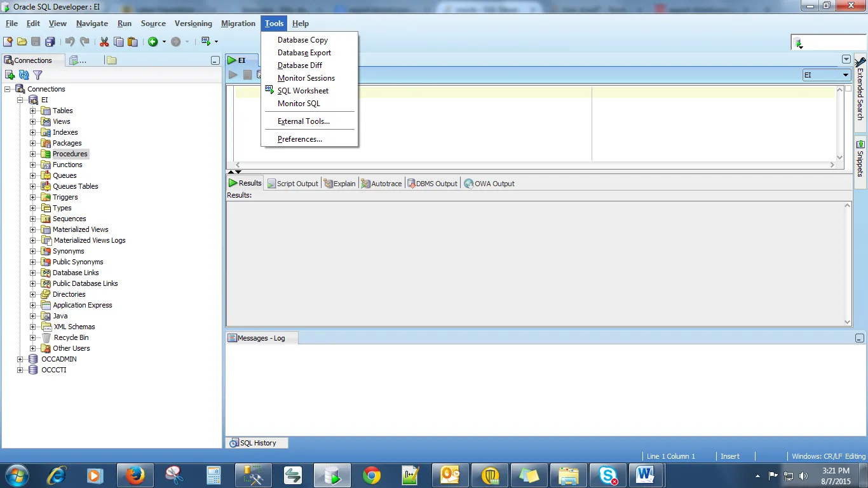Open the Calculator from the taskbar
868x488 pixels.
click(214, 475)
